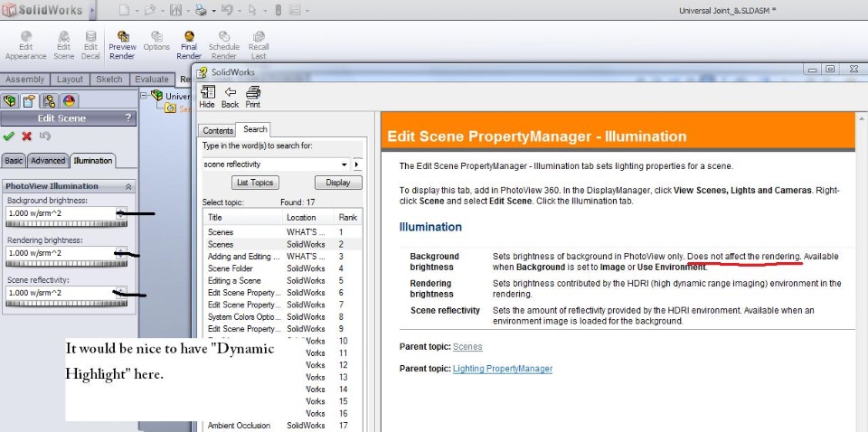Go Back in help window
The width and height of the screenshot is (868, 432).
(230, 97)
